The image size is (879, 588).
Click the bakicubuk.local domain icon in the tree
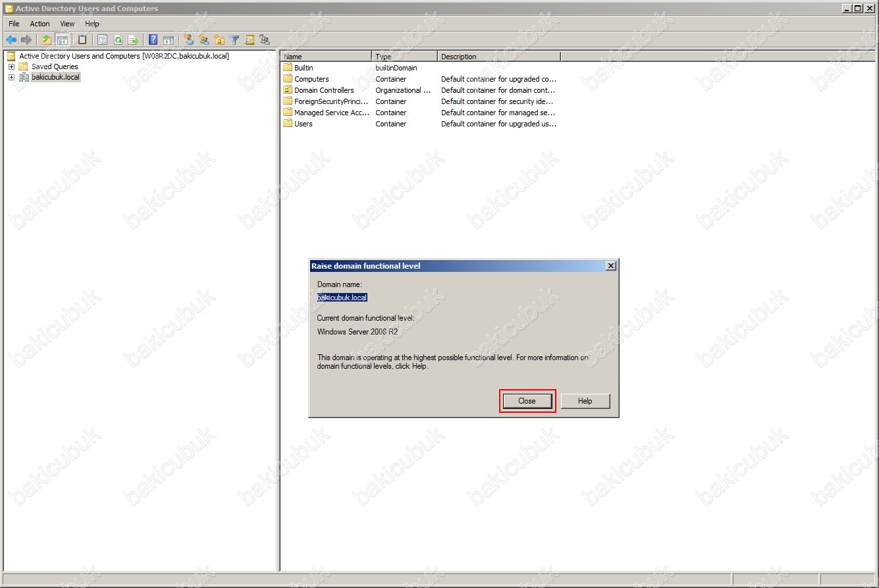[x=24, y=77]
